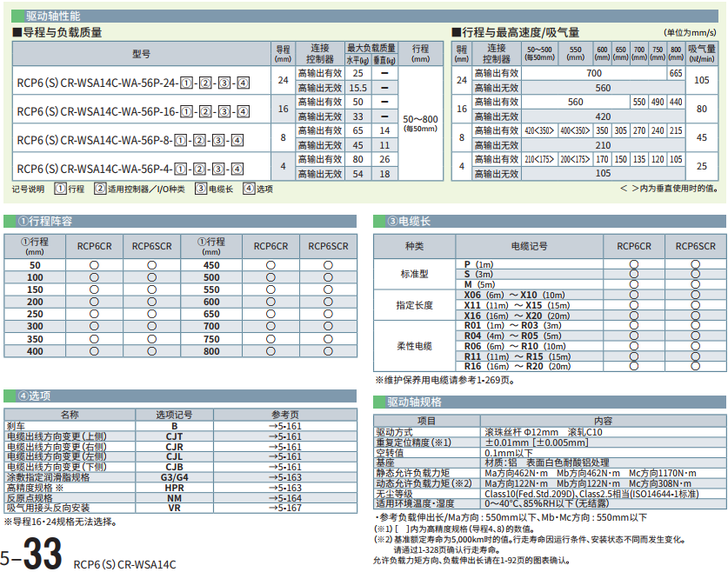Click cable code R01 (1m) ~ R03 (3m)
This screenshot has width=728, height=572.
coord(512,326)
